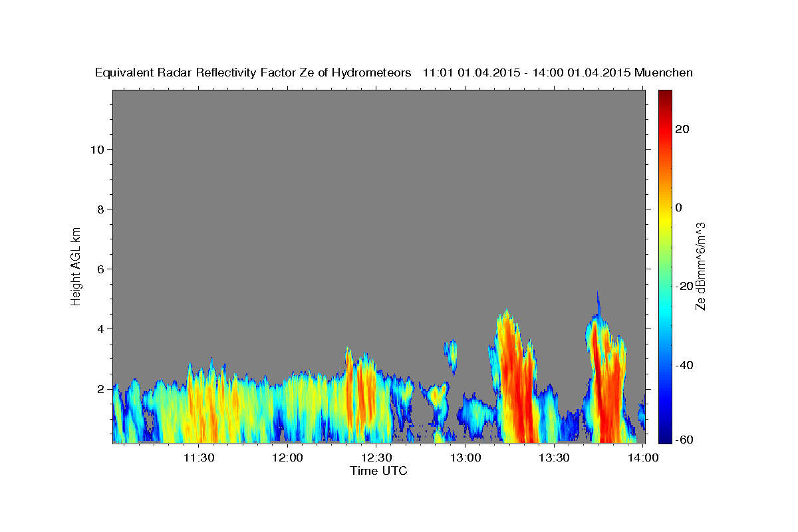
Task: Click the colorbar value '20'
Action: (x=682, y=129)
